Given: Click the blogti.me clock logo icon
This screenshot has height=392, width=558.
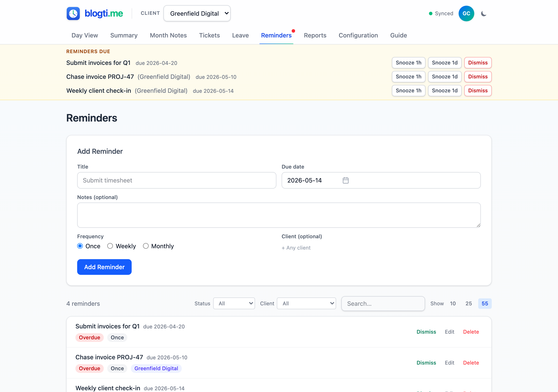Looking at the screenshot, I should click(x=73, y=13).
